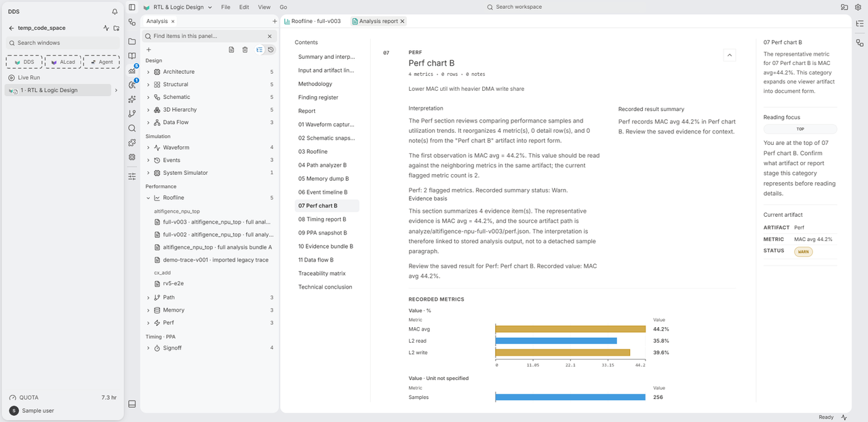
Task: Click the document icon in Analysis toolbar
Action: [231, 49]
